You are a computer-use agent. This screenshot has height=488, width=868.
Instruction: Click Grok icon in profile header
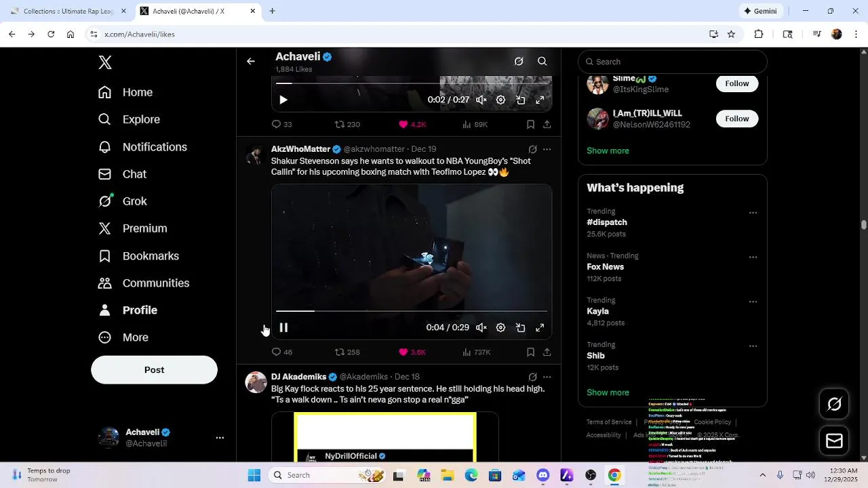point(519,61)
